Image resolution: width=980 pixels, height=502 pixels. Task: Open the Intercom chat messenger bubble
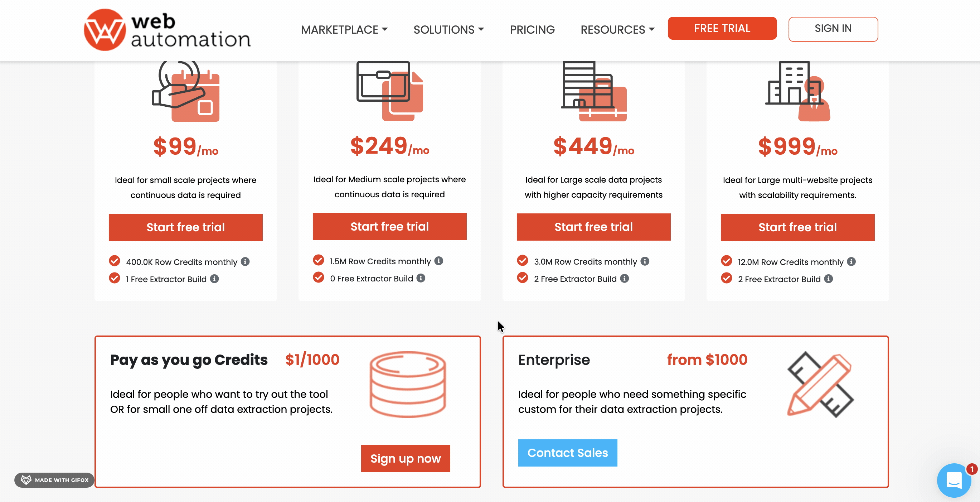click(954, 480)
